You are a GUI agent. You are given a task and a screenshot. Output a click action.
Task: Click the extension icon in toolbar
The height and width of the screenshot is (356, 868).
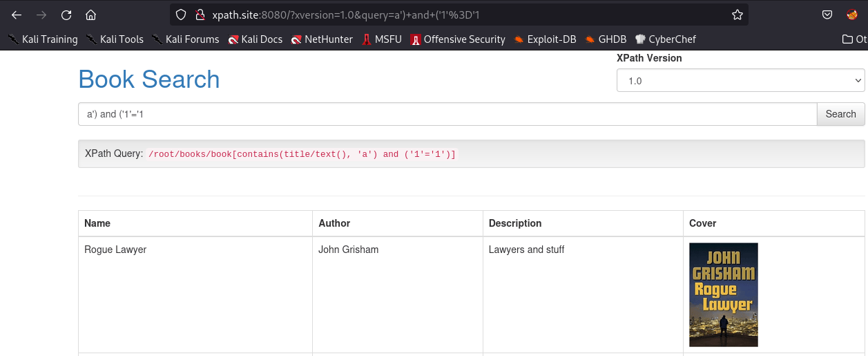pos(852,15)
